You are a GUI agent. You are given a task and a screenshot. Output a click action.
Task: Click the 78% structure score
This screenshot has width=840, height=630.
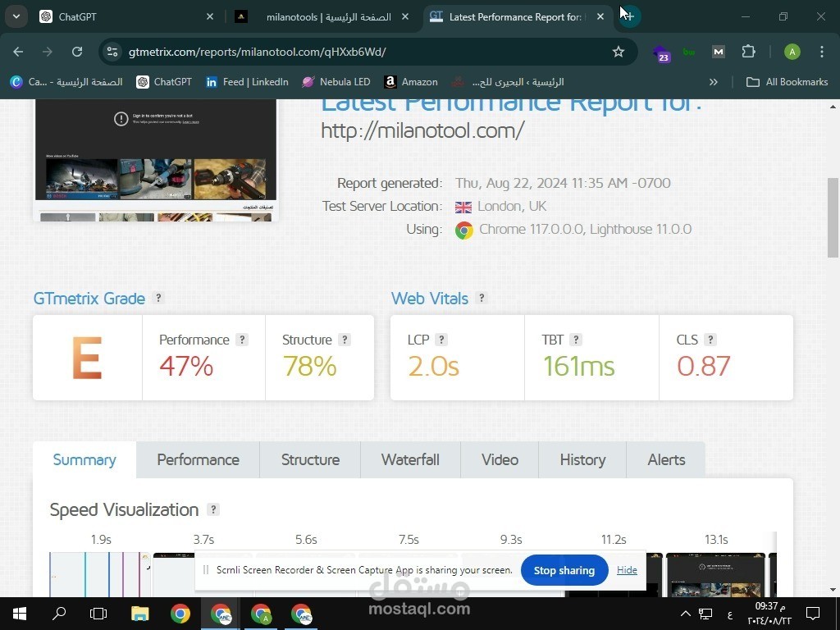click(x=309, y=367)
